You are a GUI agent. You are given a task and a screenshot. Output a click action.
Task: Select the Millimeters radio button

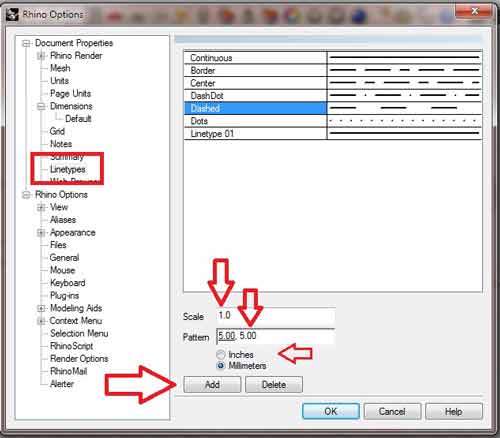[x=221, y=366]
